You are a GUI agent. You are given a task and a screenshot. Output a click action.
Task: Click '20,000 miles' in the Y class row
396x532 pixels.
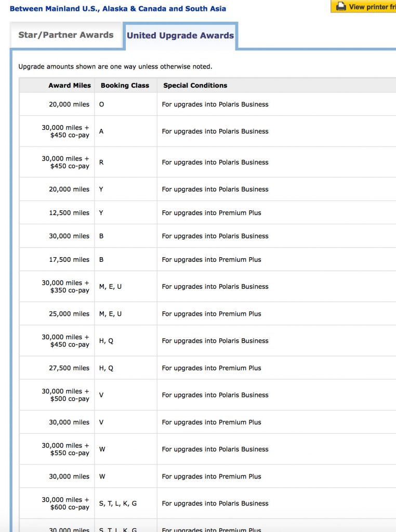[x=69, y=189]
